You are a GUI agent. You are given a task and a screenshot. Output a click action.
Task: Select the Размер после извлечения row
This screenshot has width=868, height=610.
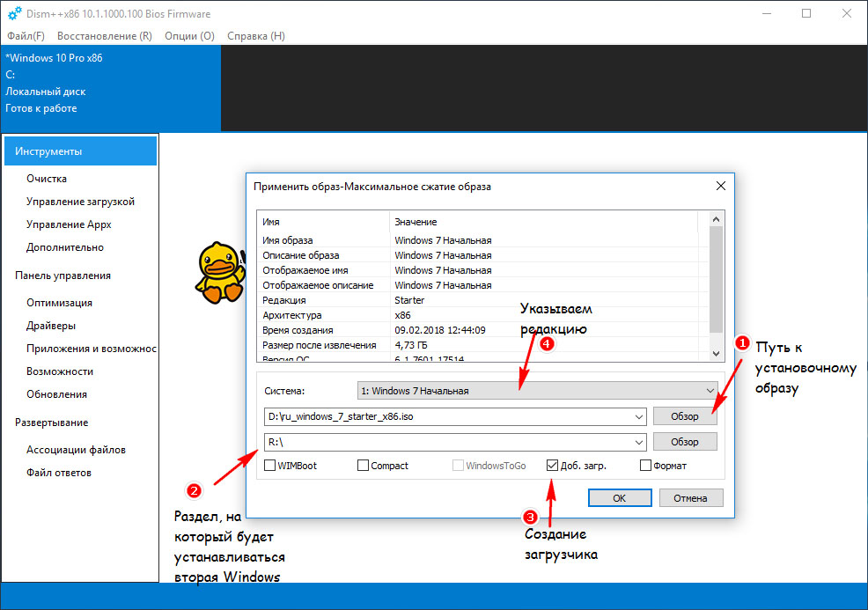[x=482, y=345]
